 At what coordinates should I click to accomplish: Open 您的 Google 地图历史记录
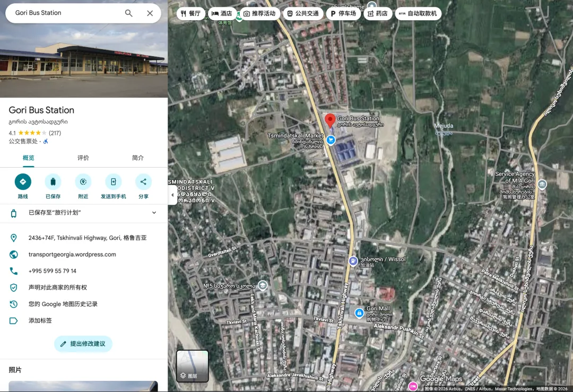[63, 304]
